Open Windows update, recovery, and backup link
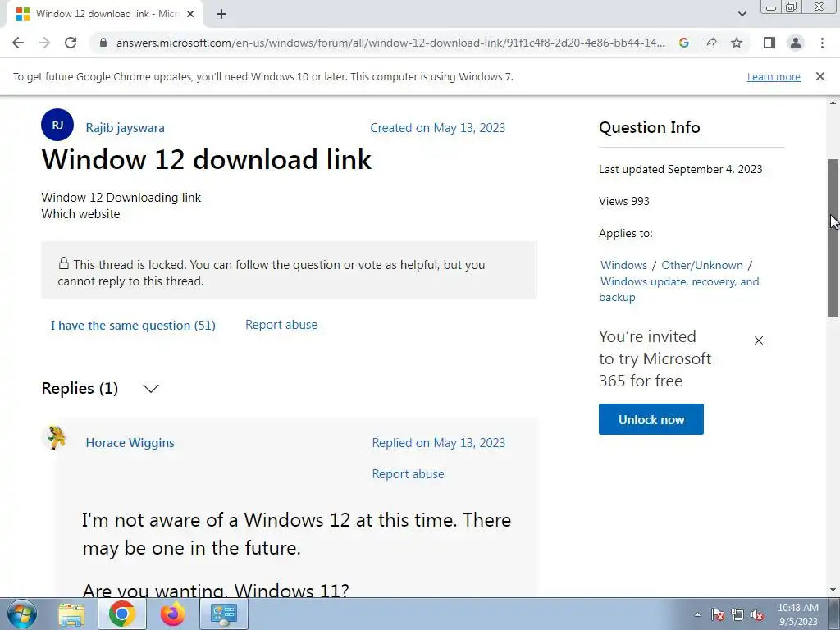 pos(679,290)
